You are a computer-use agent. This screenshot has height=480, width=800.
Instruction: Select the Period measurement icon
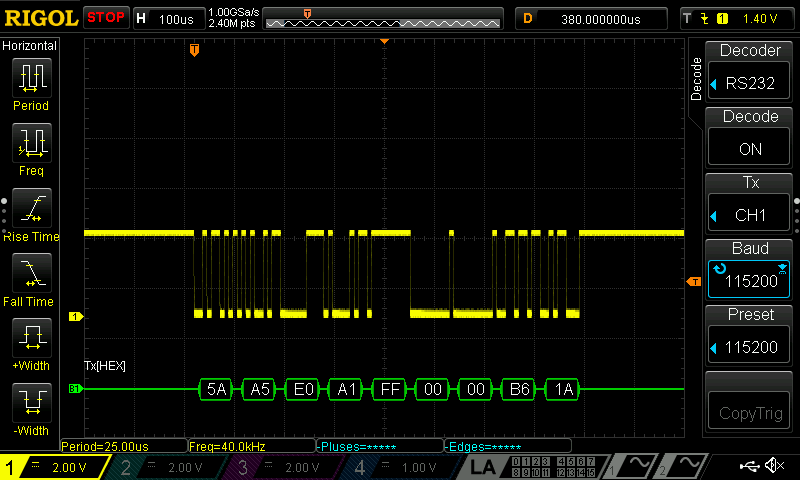click(30, 78)
